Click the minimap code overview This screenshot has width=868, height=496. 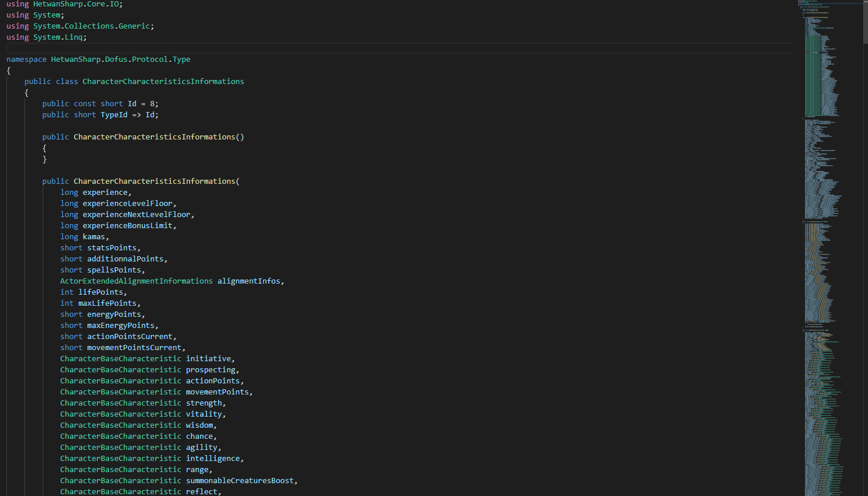click(x=829, y=248)
